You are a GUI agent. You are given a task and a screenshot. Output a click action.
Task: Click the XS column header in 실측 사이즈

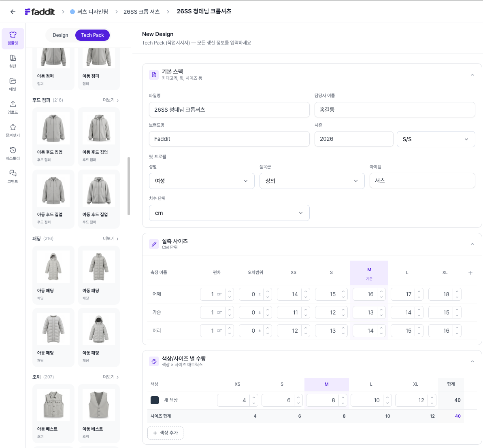(294, 272)
